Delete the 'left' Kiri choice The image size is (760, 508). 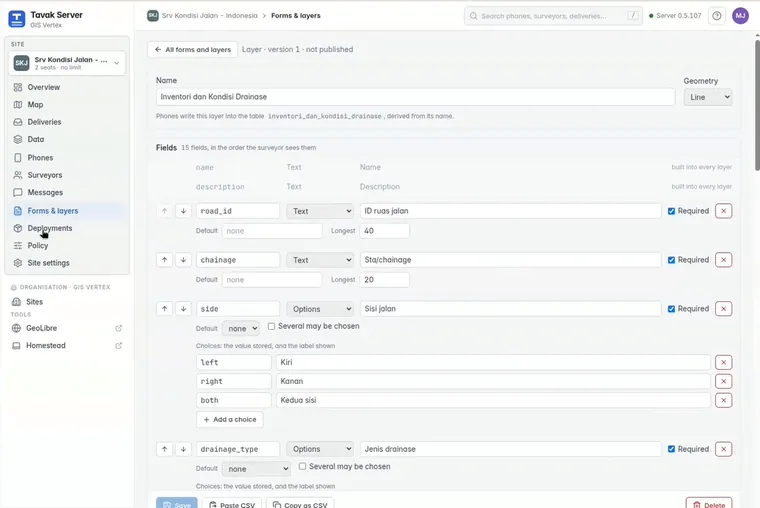724,362
